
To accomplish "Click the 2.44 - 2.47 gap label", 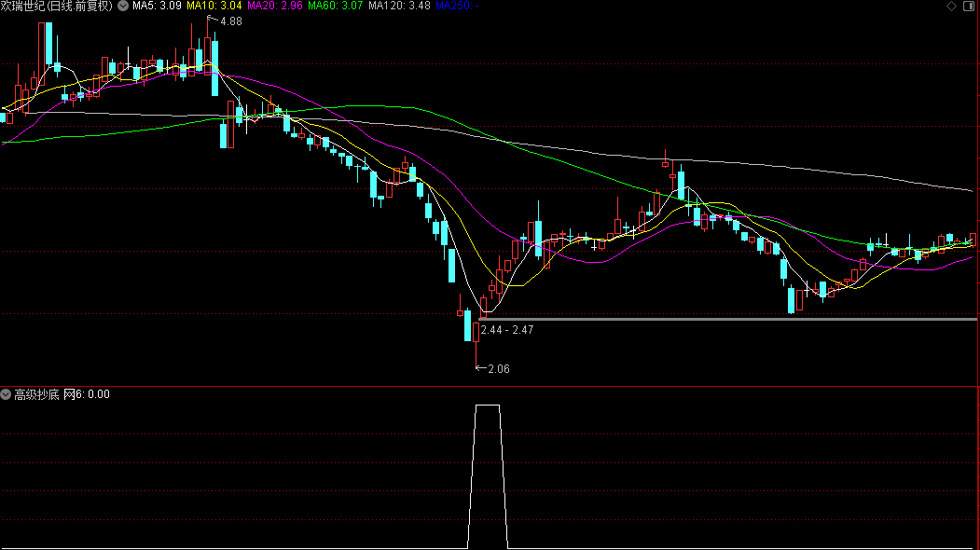I will tap(507, 330).
